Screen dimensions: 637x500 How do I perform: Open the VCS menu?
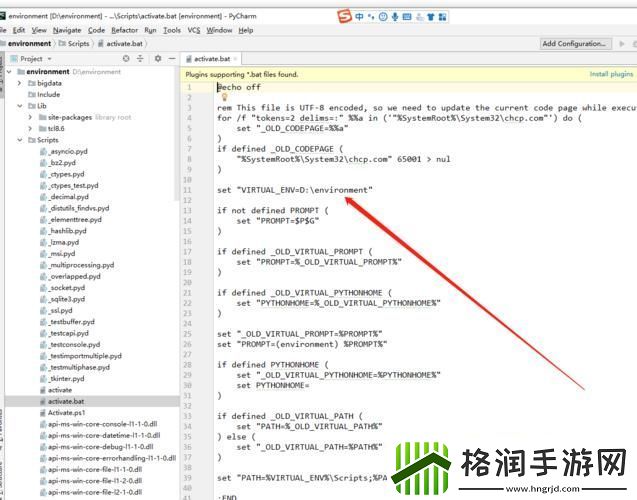(193, 30)
